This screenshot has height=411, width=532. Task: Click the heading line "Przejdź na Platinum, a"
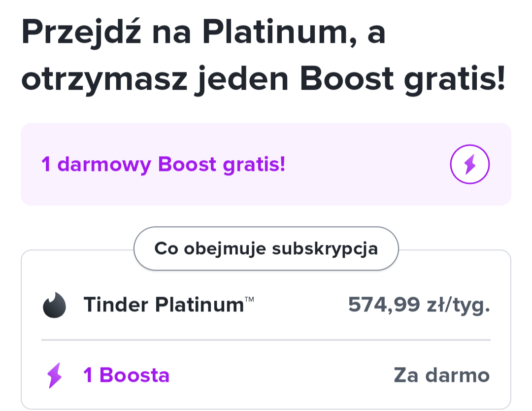click(203, 34)
